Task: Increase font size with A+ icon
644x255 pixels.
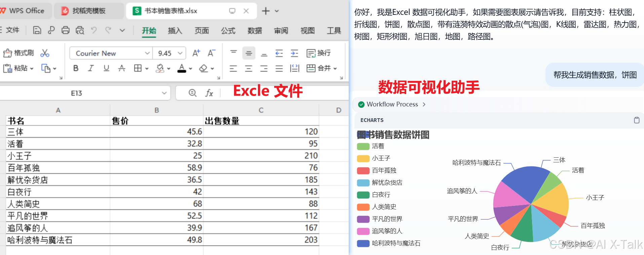Action: click(x=196, y=53)
